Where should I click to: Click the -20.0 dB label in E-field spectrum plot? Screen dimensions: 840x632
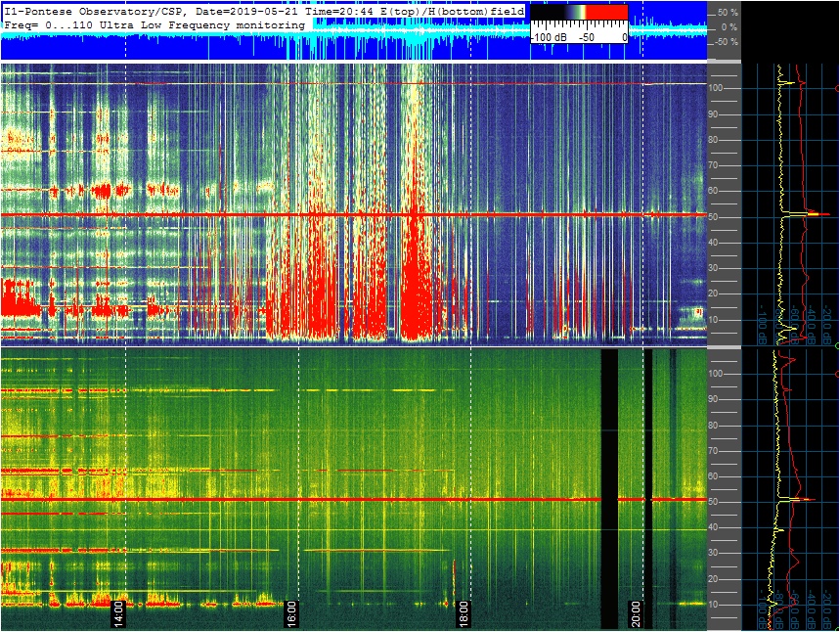pyautogui.click(x=827, y=326)
